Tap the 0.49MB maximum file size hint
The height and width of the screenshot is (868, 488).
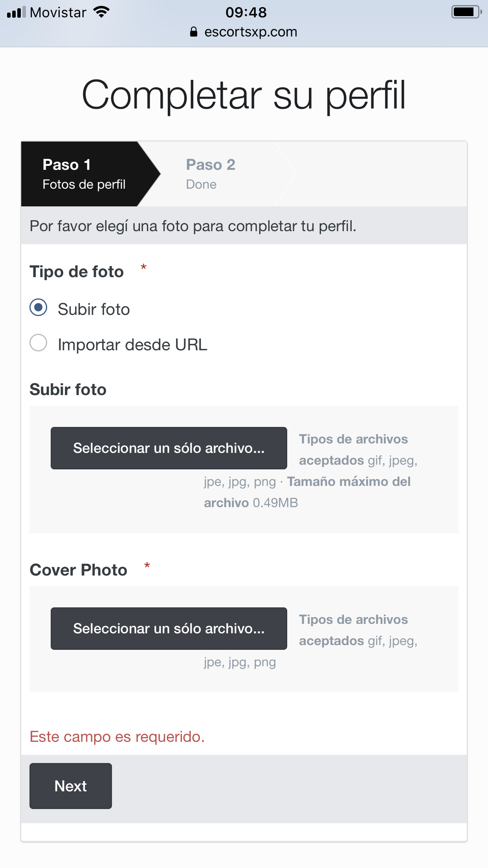[275, 503]
